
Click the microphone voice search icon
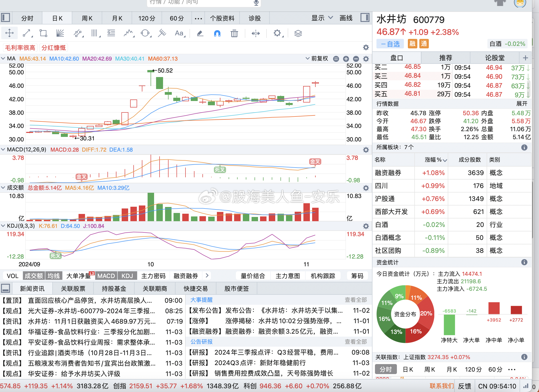tap(256, 2)
